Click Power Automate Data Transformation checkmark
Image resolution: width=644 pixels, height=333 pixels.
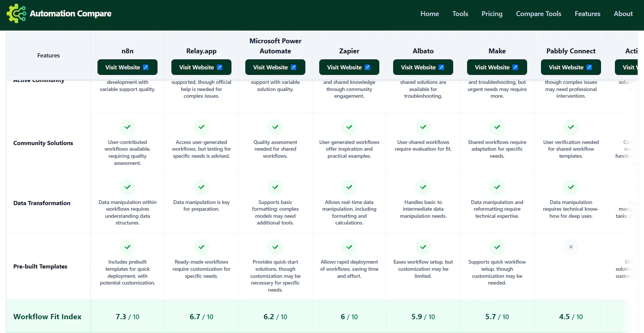275,187
